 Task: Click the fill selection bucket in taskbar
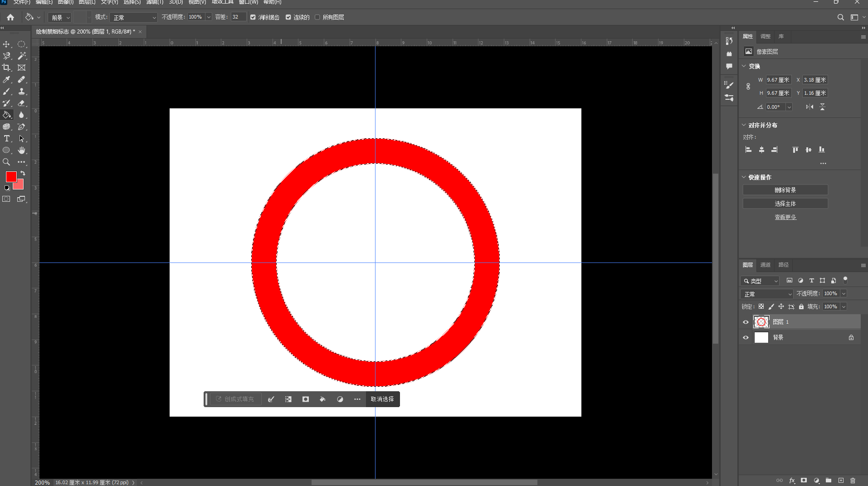322,399
